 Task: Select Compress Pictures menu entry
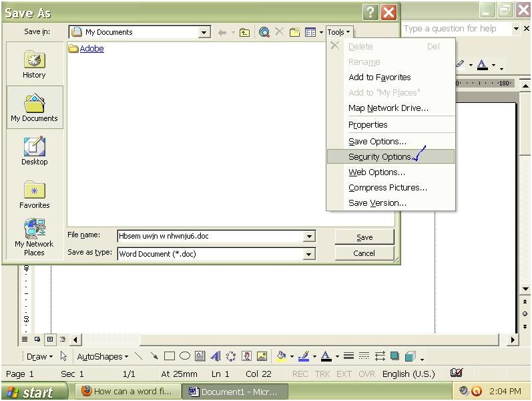click(387, 188)
